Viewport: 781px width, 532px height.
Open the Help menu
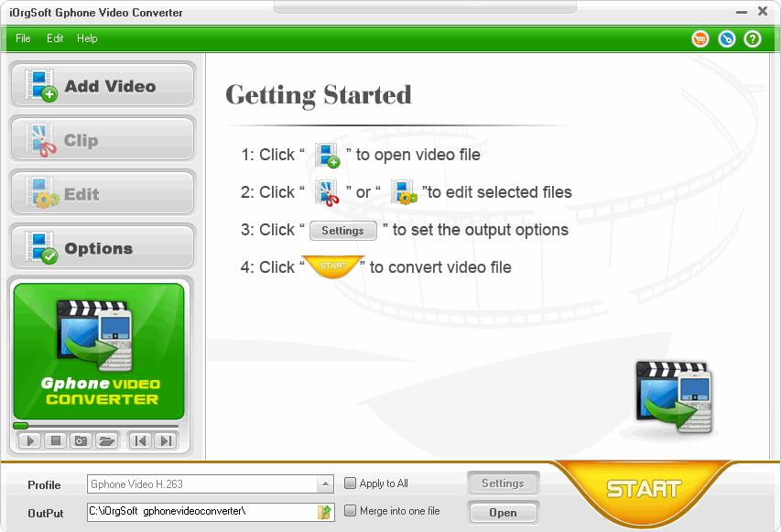coord(87,38)
